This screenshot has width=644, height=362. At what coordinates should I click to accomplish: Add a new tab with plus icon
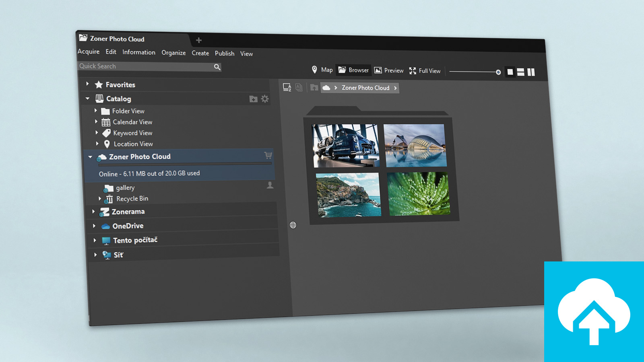pos(199,40)
